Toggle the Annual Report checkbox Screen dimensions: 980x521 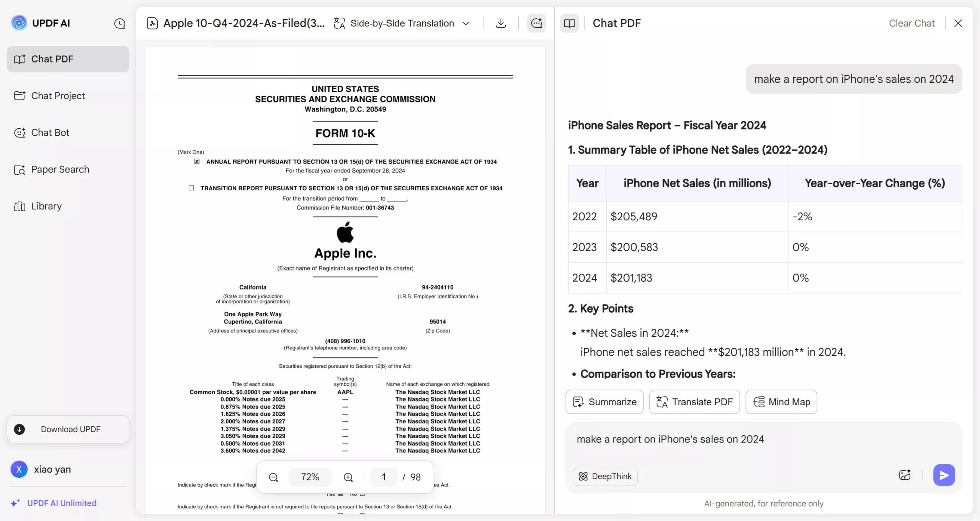197,161
